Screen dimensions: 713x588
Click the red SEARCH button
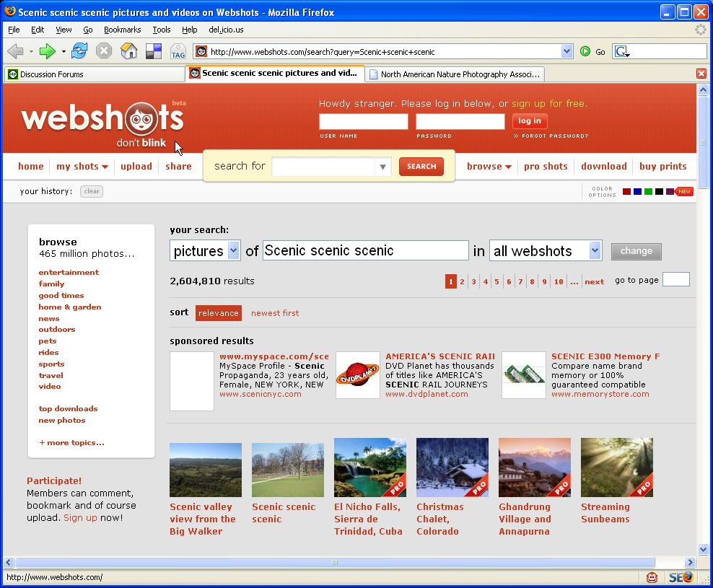click(421, 167)
